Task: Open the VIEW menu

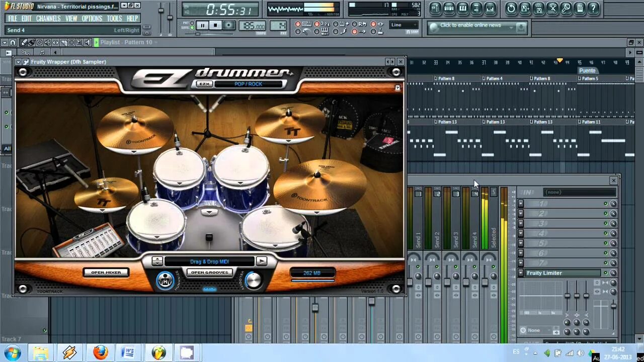Action: pos(71,19)
